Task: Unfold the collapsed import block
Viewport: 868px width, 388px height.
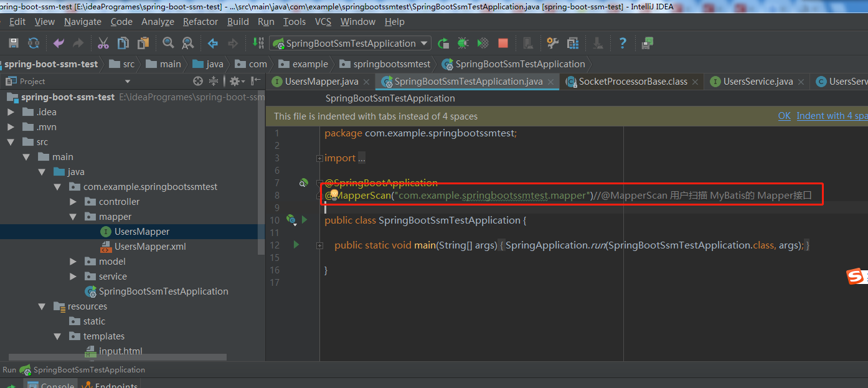Action: coord(319,158)
